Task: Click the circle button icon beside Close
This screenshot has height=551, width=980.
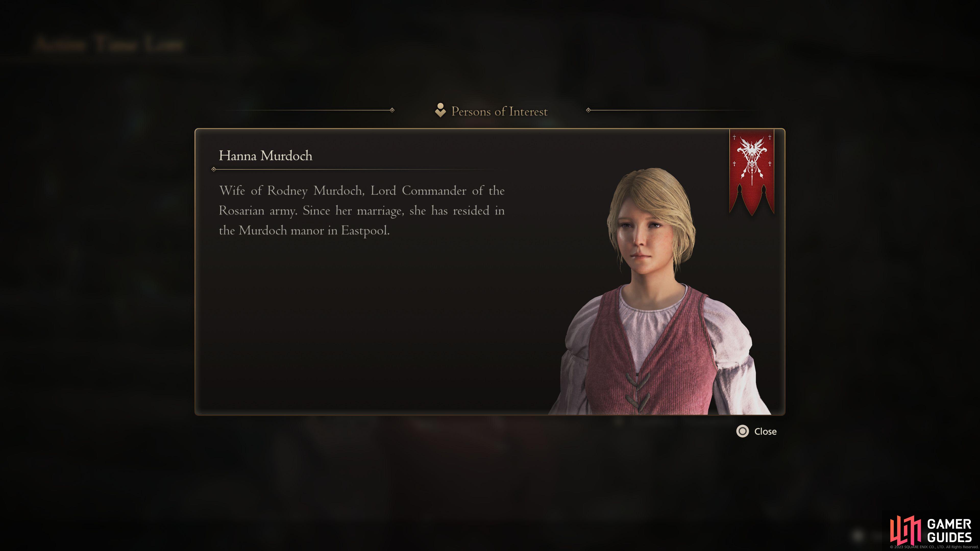Action: pyautogui.click(x=742, y=431)
